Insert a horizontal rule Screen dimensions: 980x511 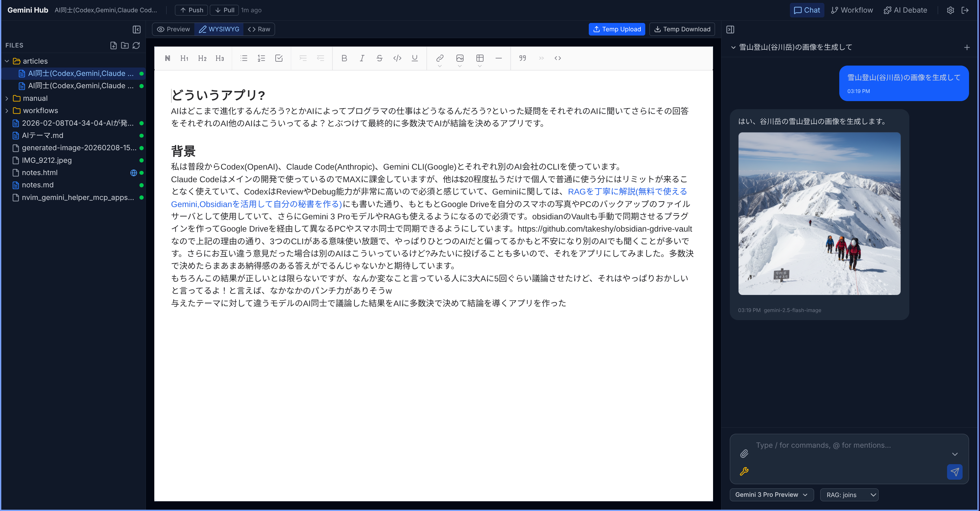point(499,58)
